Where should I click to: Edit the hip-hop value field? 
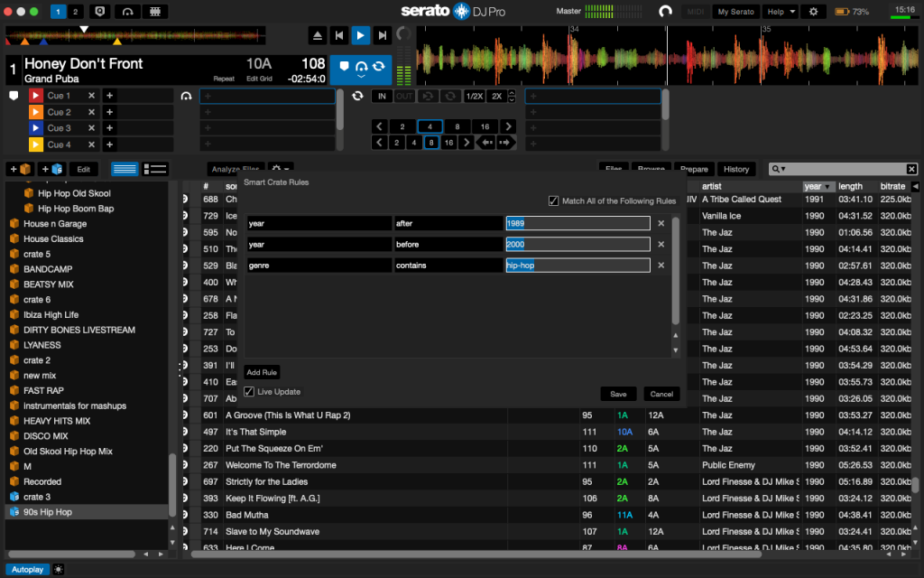pos(578,266)
